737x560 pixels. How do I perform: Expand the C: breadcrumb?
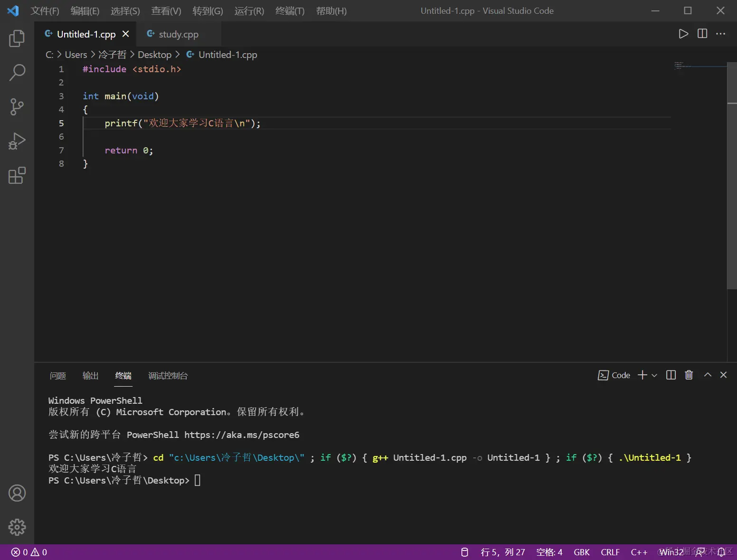(x=49, y=55)
